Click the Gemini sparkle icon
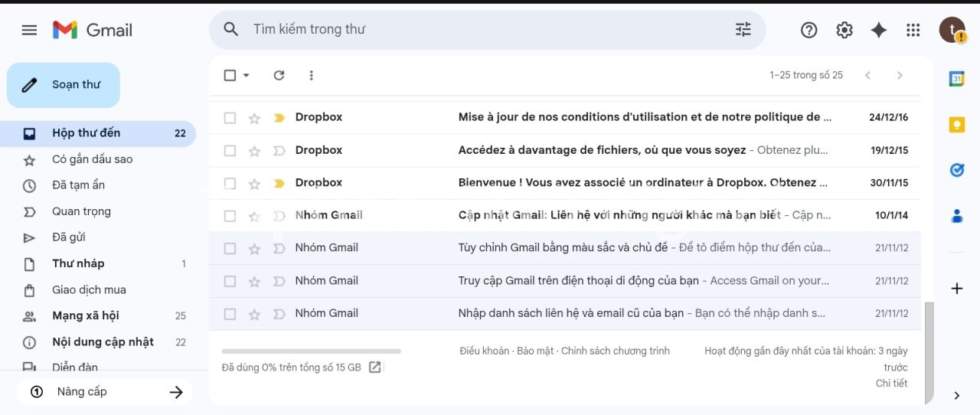The image size is (980, 415). coord(878,30)
